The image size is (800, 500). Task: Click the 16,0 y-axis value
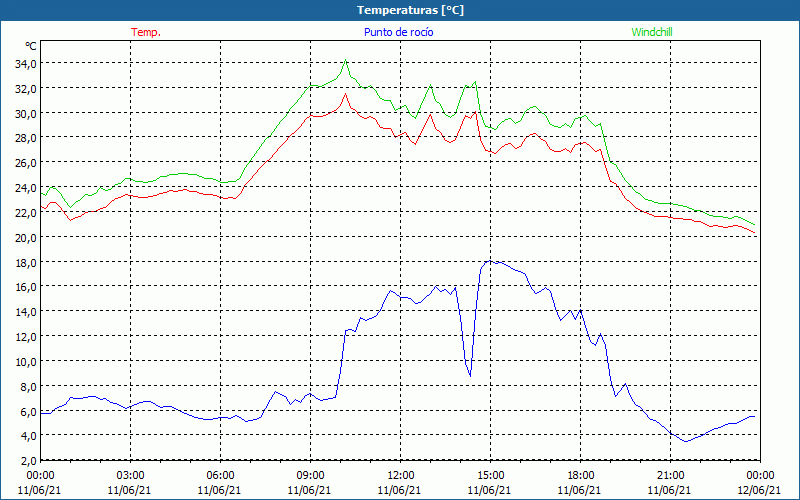[27, 287]
